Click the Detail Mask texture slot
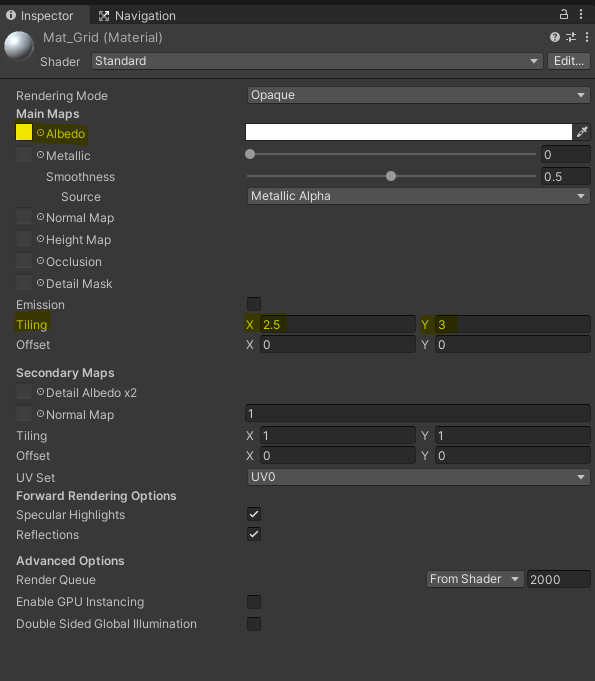Screen dimensions: 595x681 pyautogui.click(x=24, y=283)
